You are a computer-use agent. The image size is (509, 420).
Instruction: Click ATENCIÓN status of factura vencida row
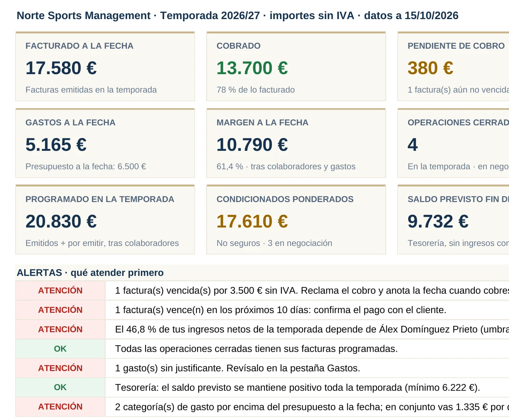pyautogui.click(x=60, y=291)
